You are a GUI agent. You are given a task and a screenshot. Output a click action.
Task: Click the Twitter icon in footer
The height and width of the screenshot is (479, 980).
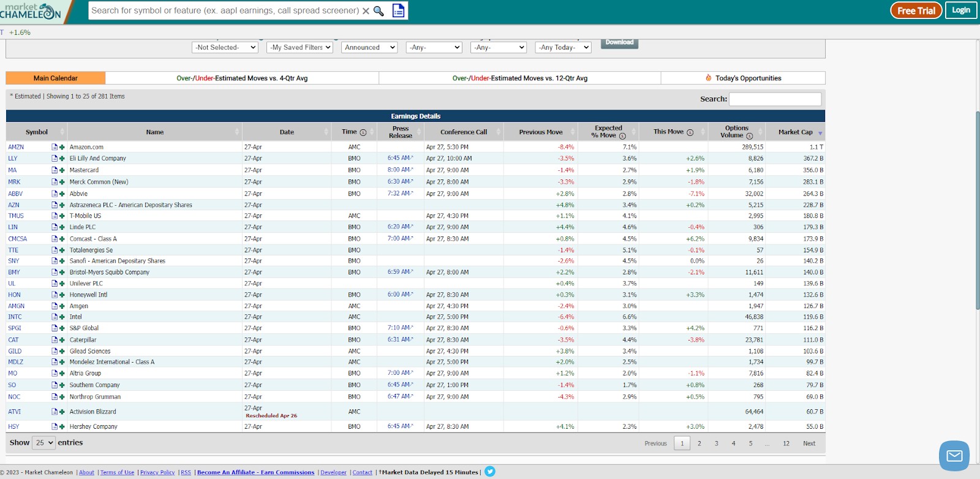click(490, 472)
